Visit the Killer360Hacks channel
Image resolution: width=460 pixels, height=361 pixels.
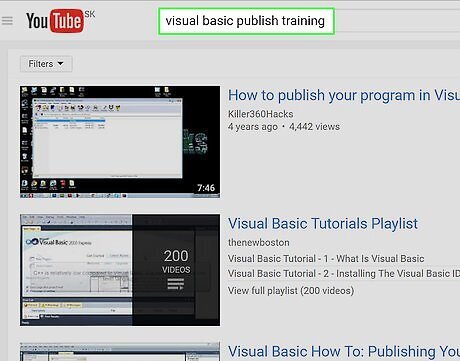[x=261, y=114]
